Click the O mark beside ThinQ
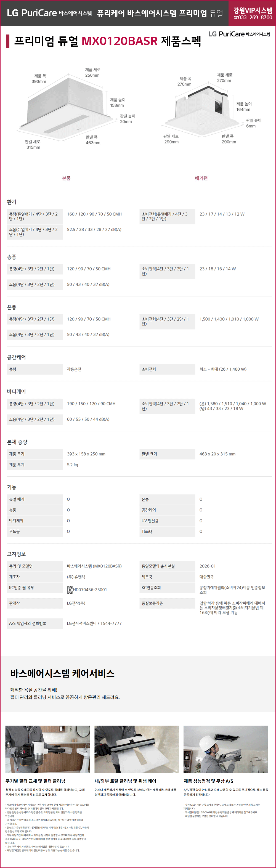The height and width of the screenshot is (868, 276). coord(201,531)
